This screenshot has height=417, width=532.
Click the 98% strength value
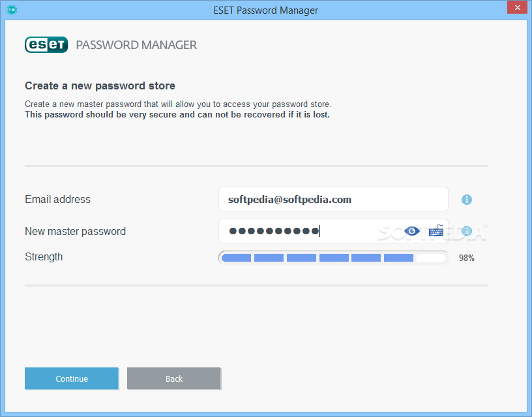(x=467, y=258)
